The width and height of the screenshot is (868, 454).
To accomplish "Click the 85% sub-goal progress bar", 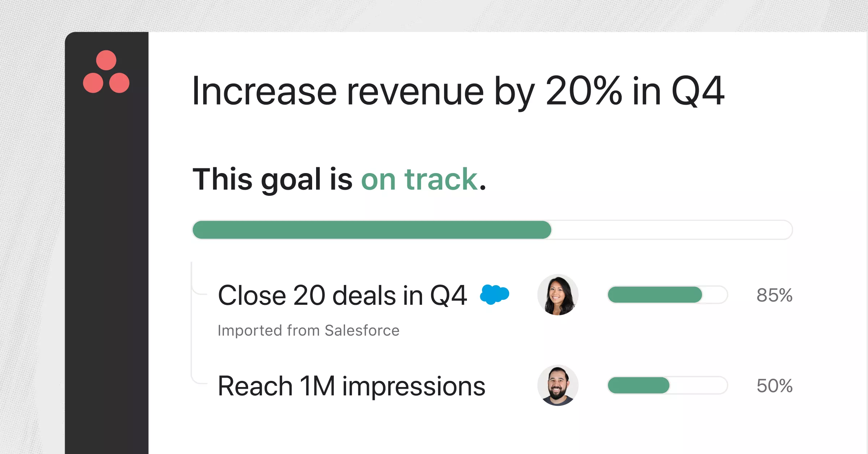I will (667, 295).
